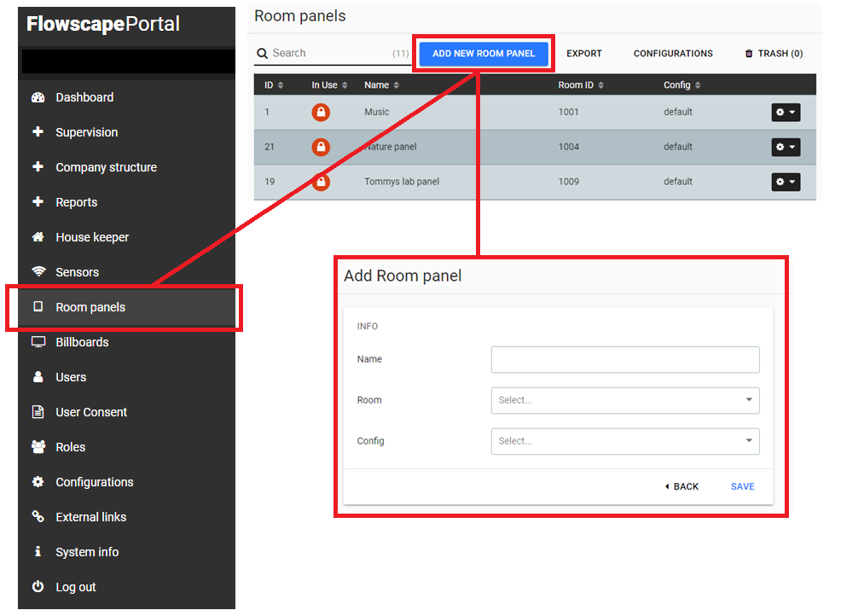
Task: Click the System info icon
Action: [38, 551]
